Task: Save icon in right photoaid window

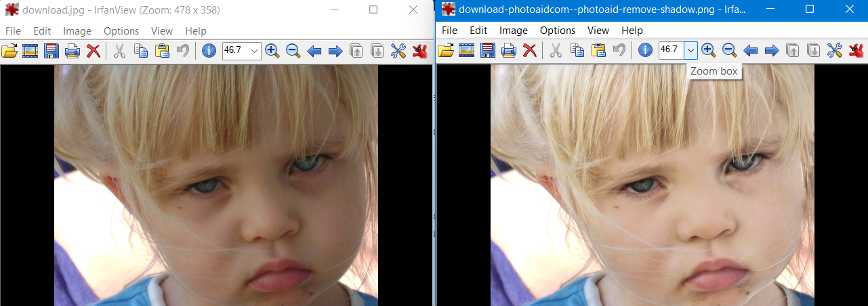Action: [x=488, y=50]
